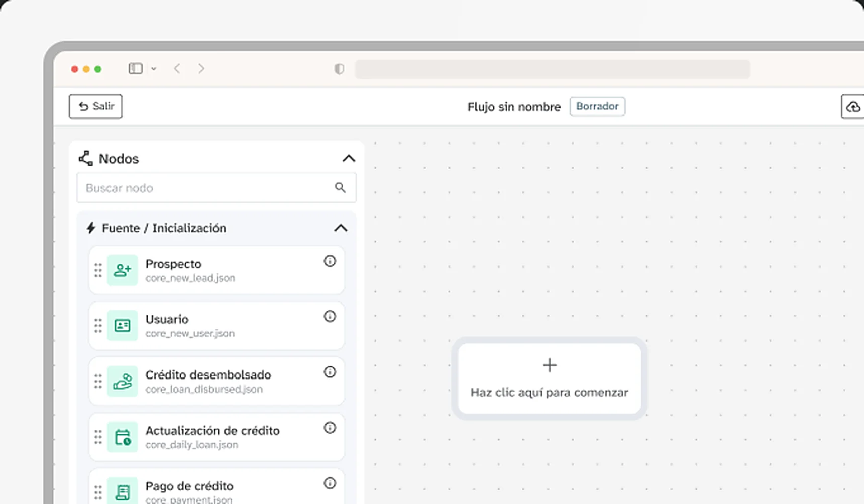Click the drag handle of Pago de crédito

coord(98,492)
